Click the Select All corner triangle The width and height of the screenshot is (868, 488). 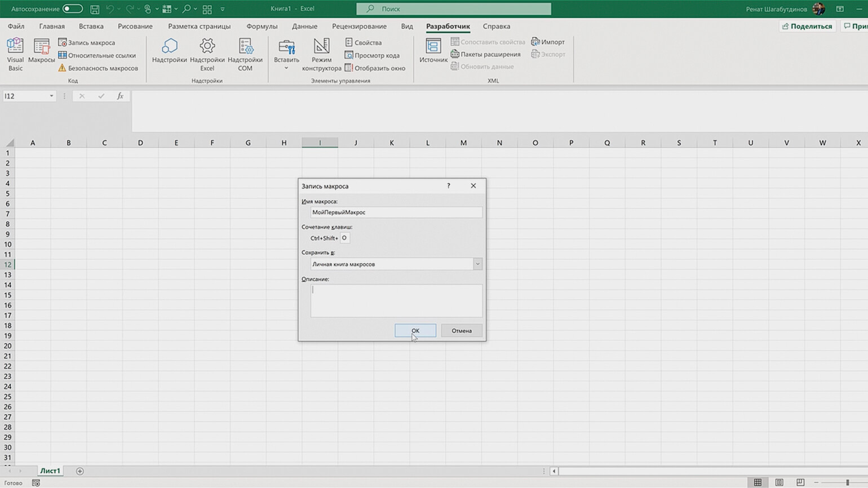10,143
